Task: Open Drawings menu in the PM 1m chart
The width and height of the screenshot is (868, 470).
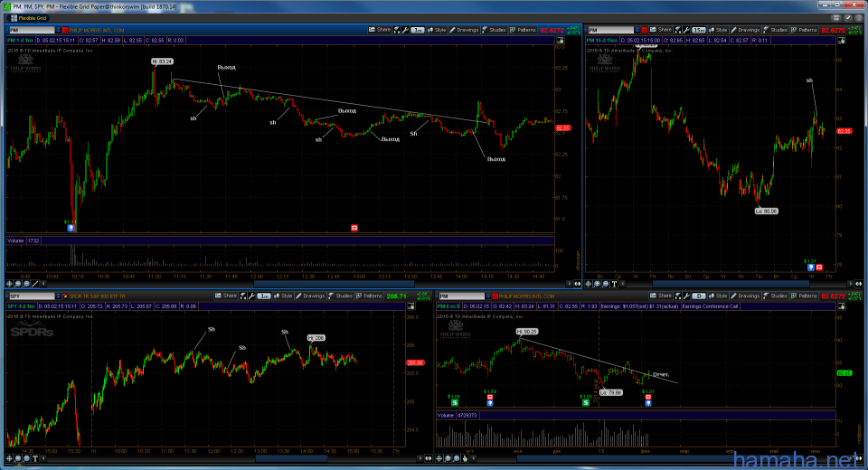Action: (464, 30)
